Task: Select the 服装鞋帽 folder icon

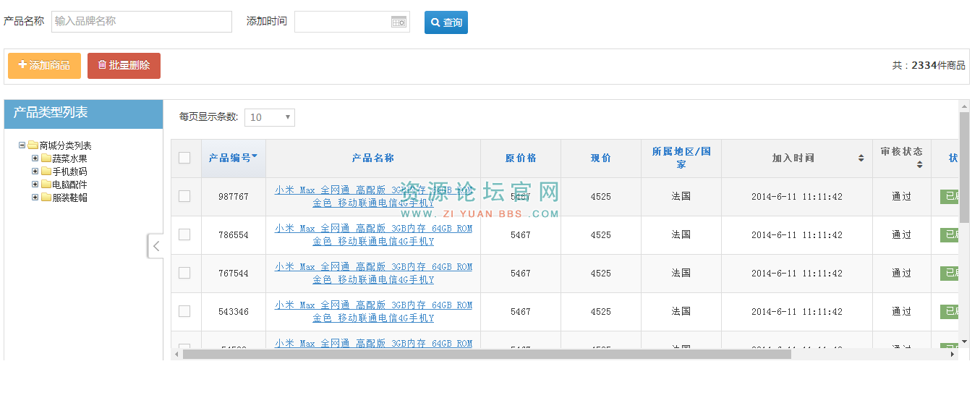Action: point(46,198)
